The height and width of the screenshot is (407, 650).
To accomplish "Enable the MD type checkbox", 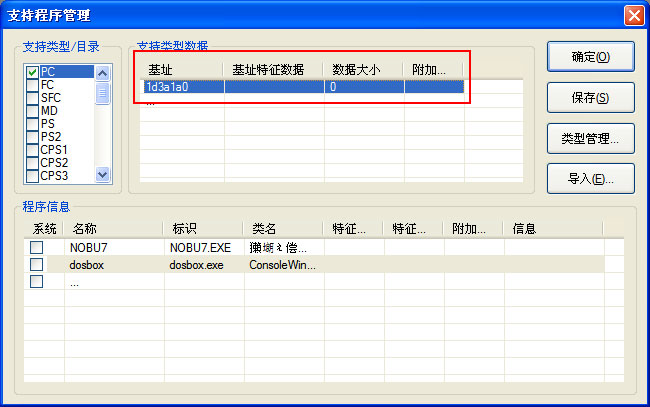I will (33, 111).
